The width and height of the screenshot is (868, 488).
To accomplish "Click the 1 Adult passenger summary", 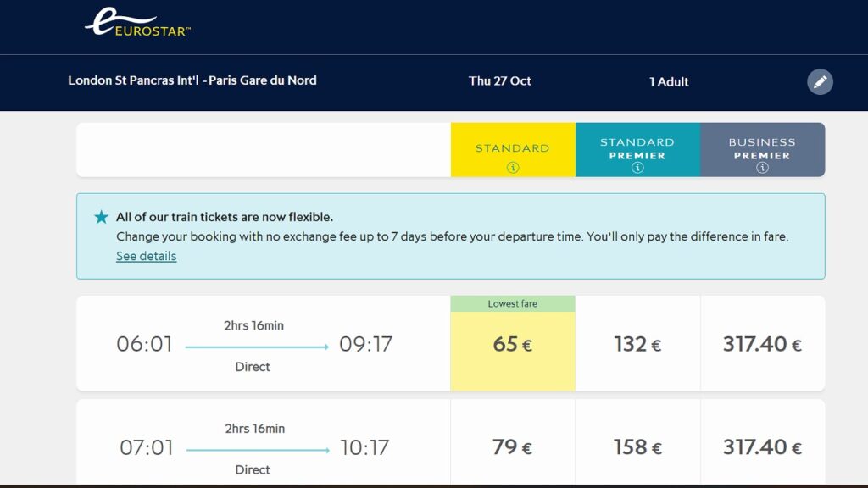I will point(669,82).
